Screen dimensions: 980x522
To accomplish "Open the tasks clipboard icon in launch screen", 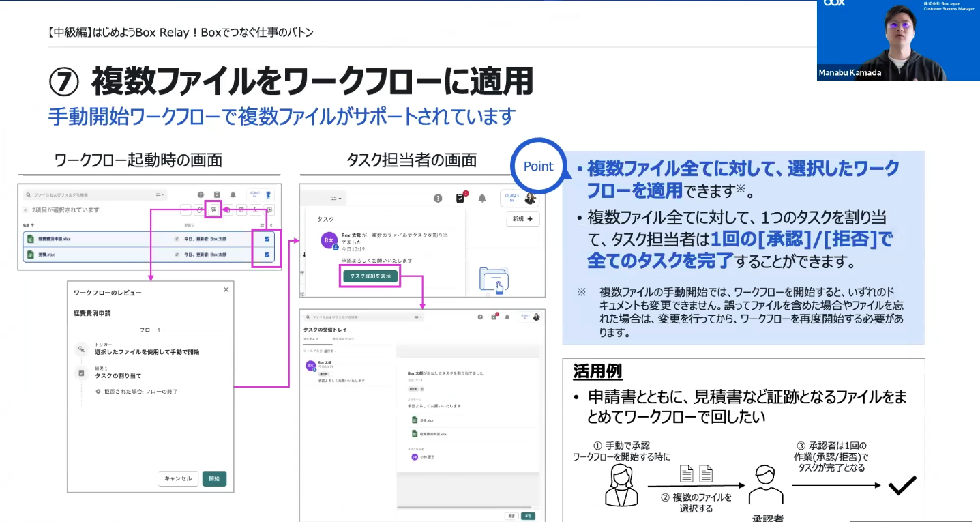I will coord(217,195).
